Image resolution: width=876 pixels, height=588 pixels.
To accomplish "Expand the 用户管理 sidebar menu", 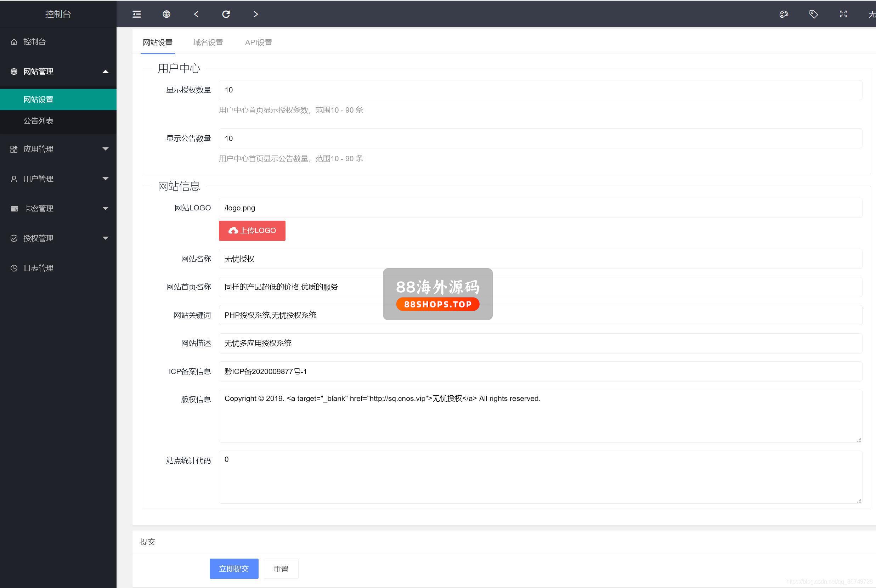I will [58, 179].
